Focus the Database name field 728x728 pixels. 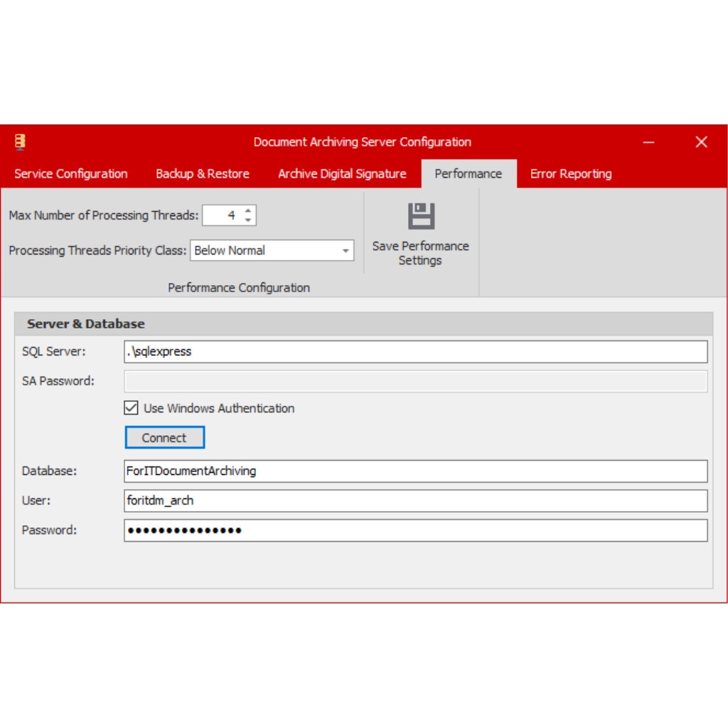click(x=415, y=471)
